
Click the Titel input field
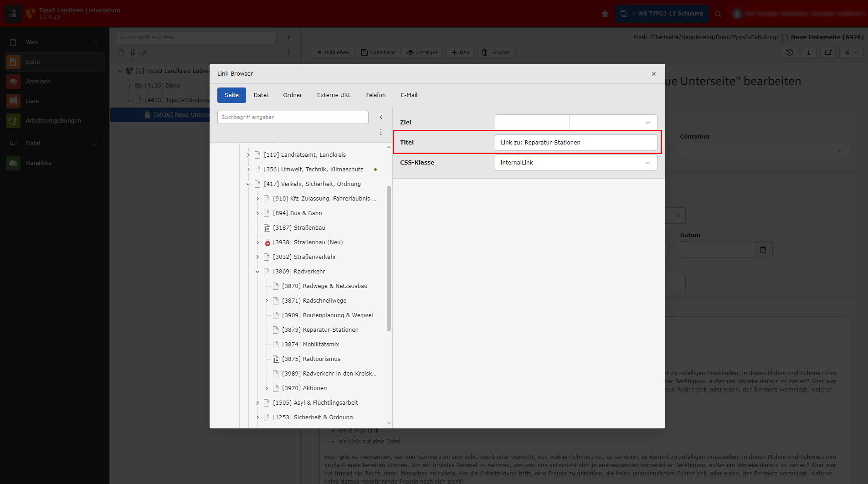(575, 143)
